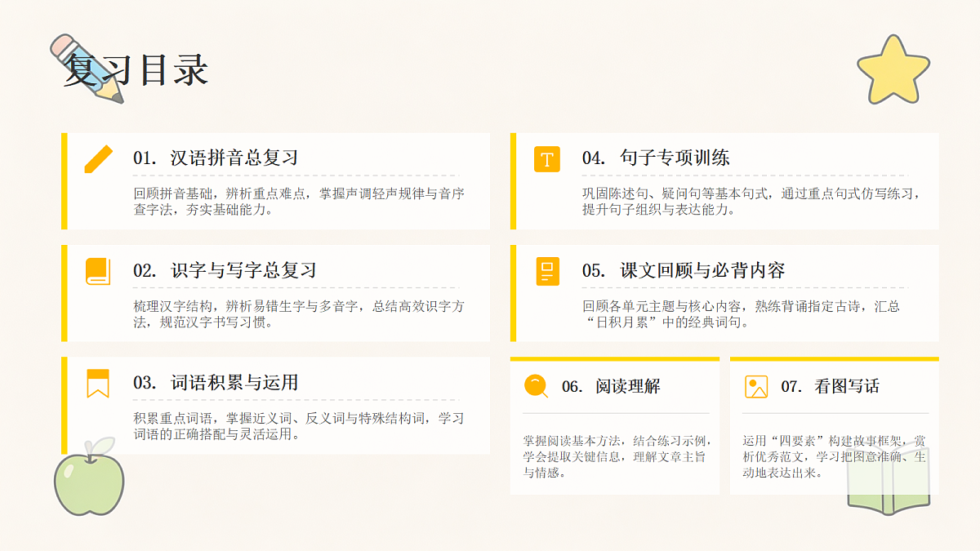Select heading 05. 课文回顾与必背内容

pyautogui.click(x=684, y=271)
